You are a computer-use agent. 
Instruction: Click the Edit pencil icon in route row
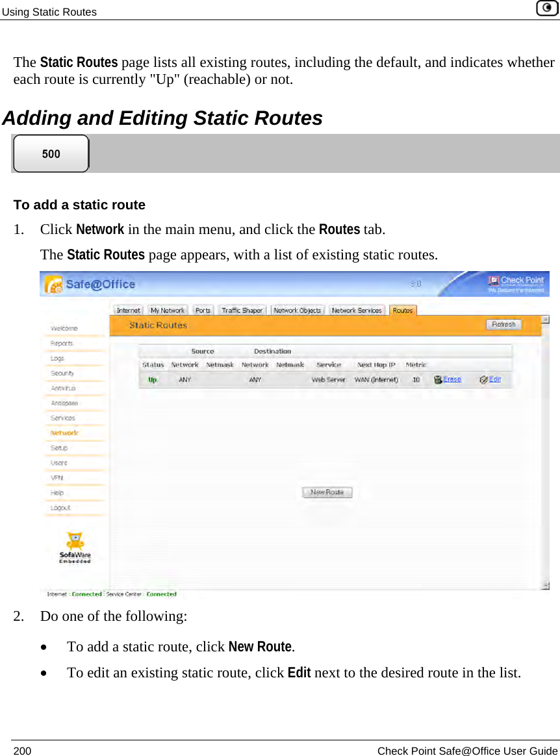tap(483, 380)
